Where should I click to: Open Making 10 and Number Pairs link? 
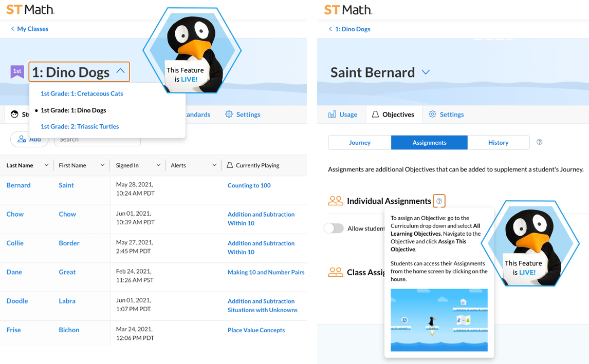coord(266,272)
